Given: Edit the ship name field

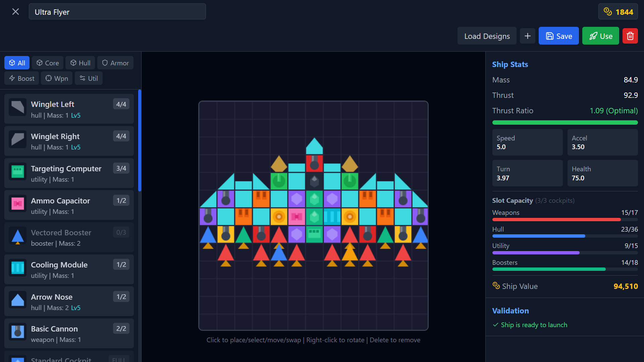Looking at the screenshot, I should tap(117, 11).
